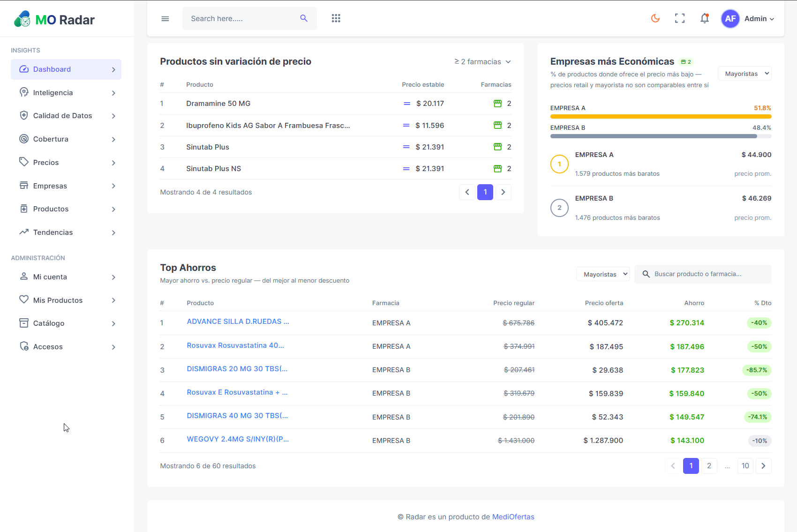797x532 pixels.
Task: Toggle dark mode moon icon
Action: [x=655, y=18]
